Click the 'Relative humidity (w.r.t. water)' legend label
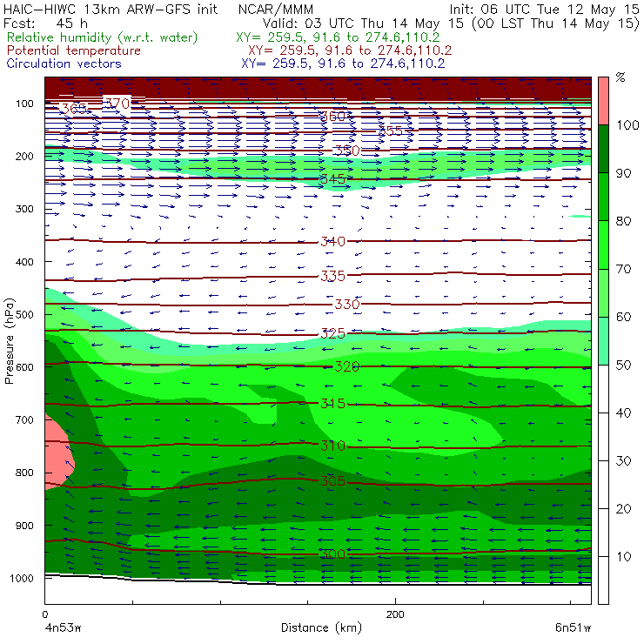The height and width of the screenshot is (644, 644). coord(103,37)
